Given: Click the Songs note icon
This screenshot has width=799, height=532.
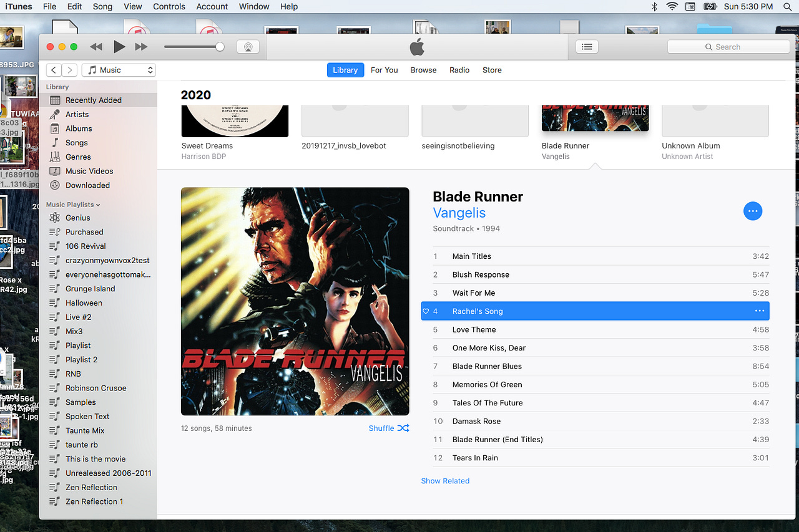Looking at the screenshot, I should pos(55,143).
